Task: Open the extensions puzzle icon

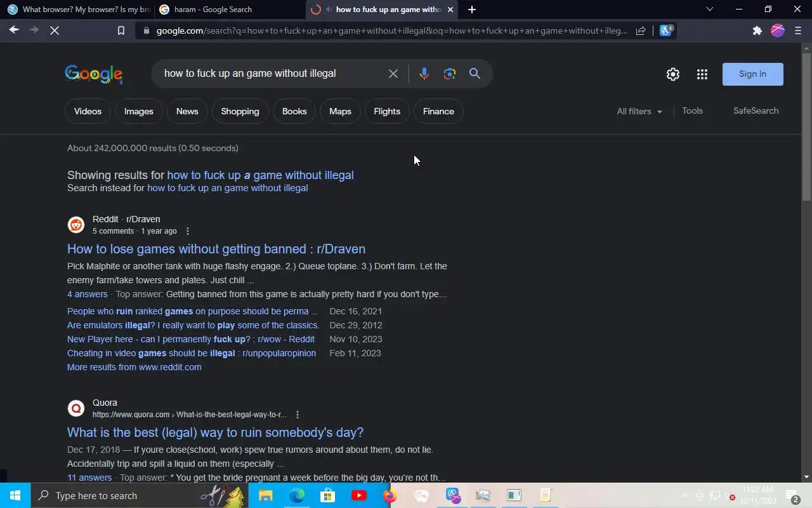Action: click(757, 30)
